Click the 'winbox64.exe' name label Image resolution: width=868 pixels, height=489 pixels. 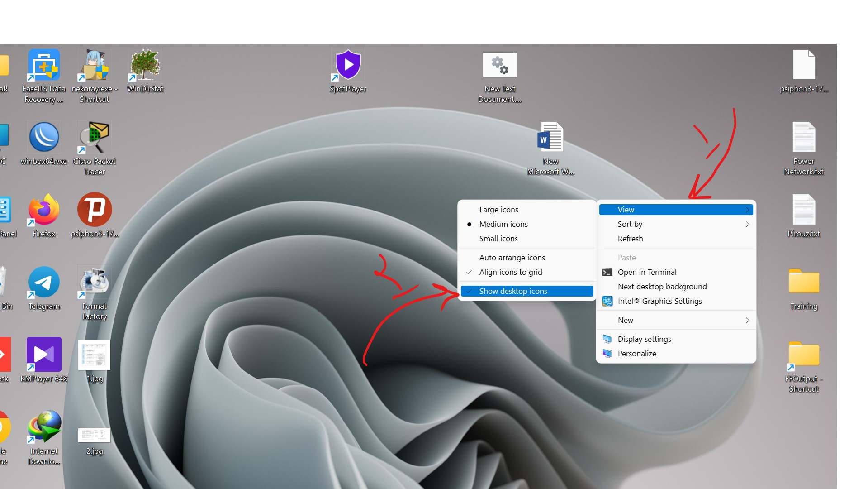44,161
